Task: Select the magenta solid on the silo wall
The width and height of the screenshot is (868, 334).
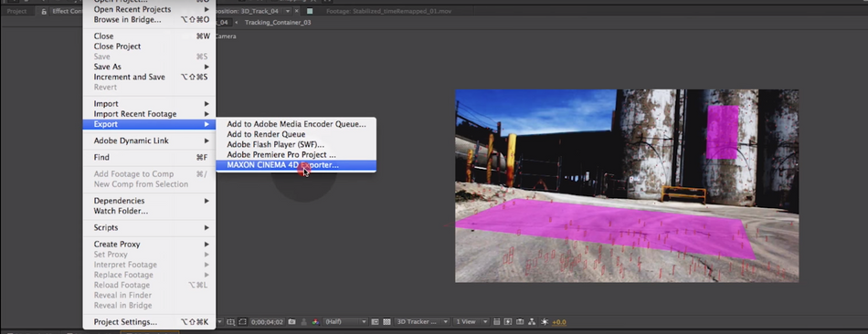Action: click(723, 132)
